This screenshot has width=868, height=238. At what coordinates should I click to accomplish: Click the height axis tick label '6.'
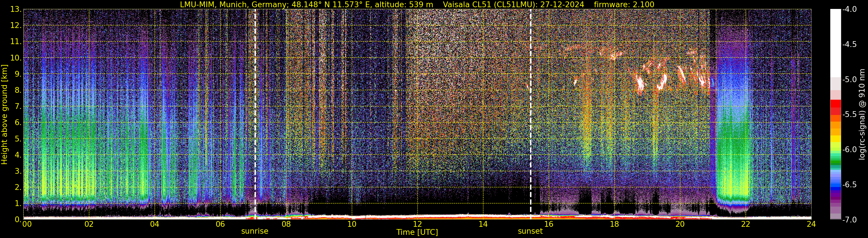18,123
